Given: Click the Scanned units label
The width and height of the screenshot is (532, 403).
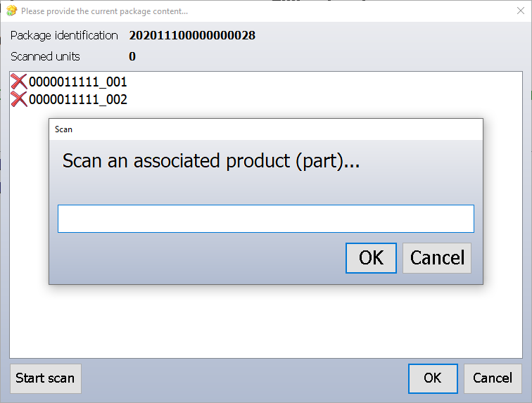Looking at the screenshot, I should [x=45, y=56].
